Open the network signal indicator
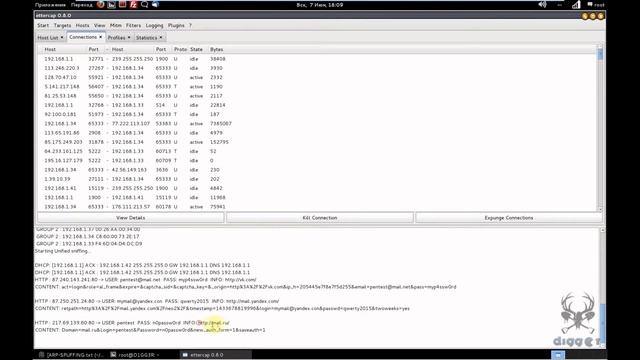Screen dimensions: 640x360 coord(576,5)
